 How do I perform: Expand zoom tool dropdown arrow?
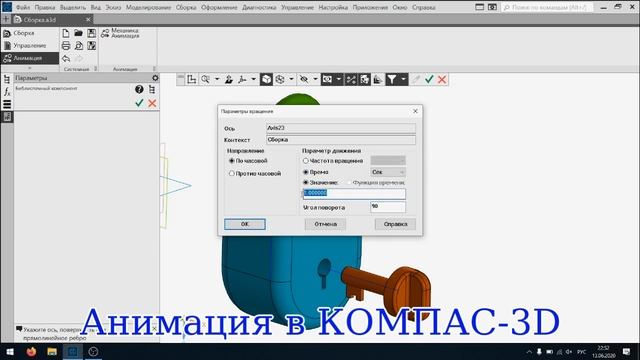(x=217, y=79)
